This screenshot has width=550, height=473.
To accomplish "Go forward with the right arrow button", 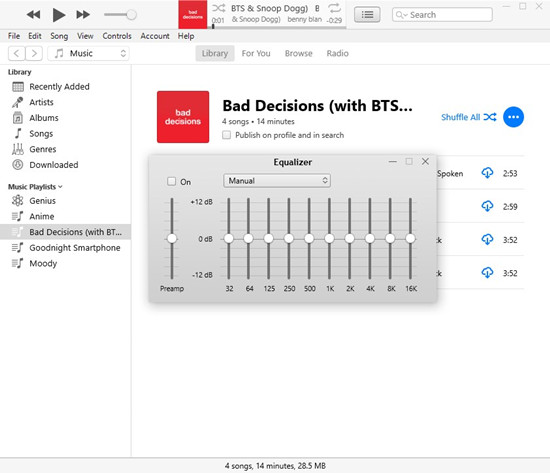I will click(34, 53).
